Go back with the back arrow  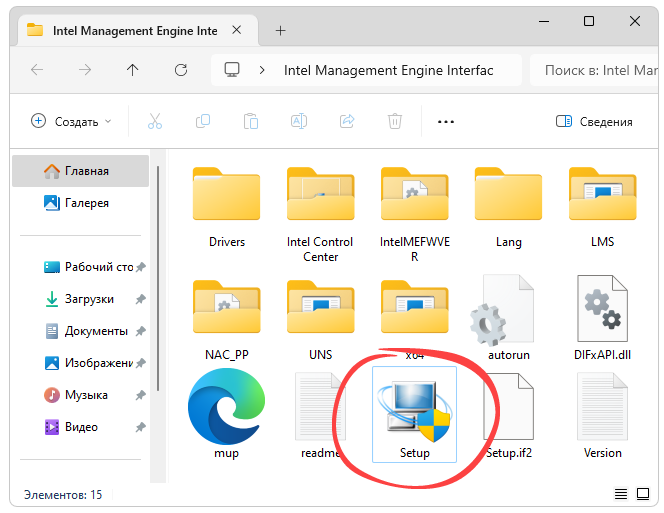[37, 70]
